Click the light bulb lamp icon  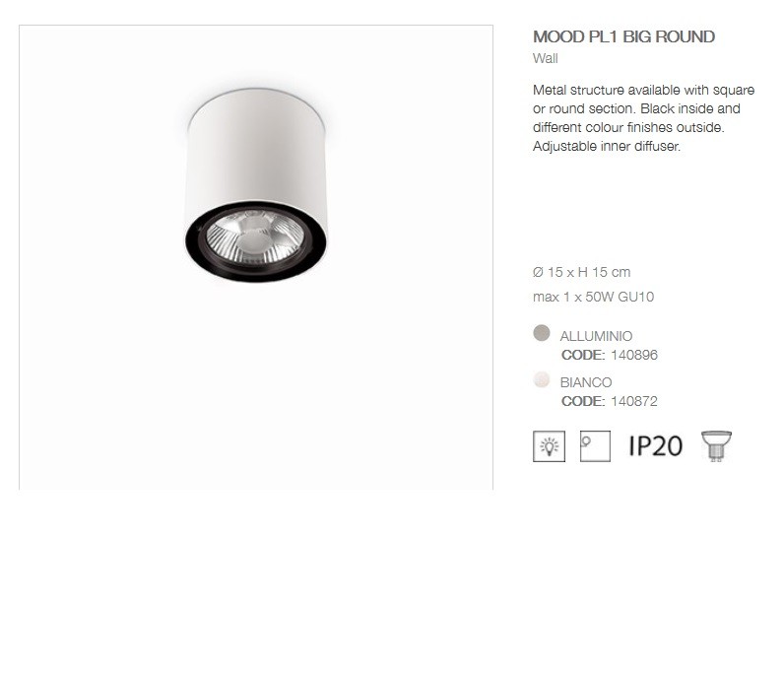[549, 445]
